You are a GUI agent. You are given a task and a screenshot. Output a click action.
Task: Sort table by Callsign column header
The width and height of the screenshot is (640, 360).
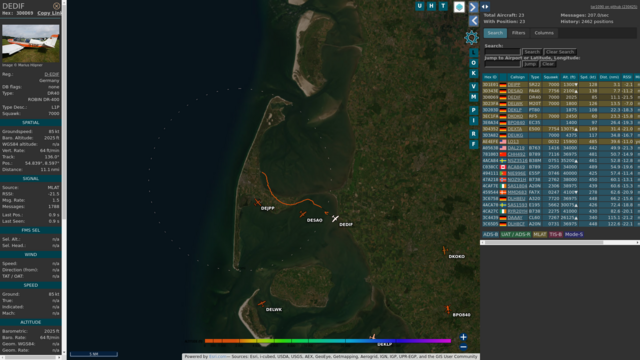coord(517,77)
